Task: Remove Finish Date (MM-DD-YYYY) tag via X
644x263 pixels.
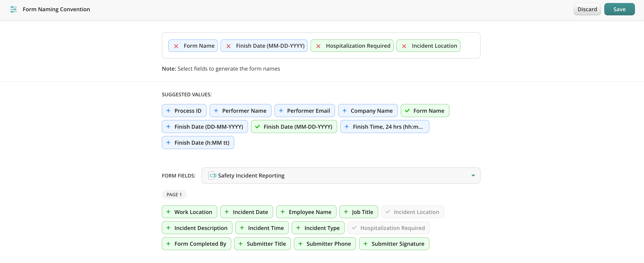Action: tap(228, 46)
